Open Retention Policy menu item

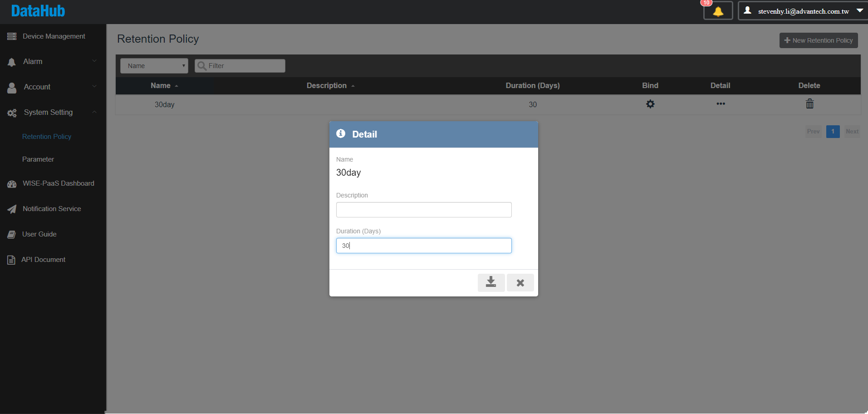47,137
